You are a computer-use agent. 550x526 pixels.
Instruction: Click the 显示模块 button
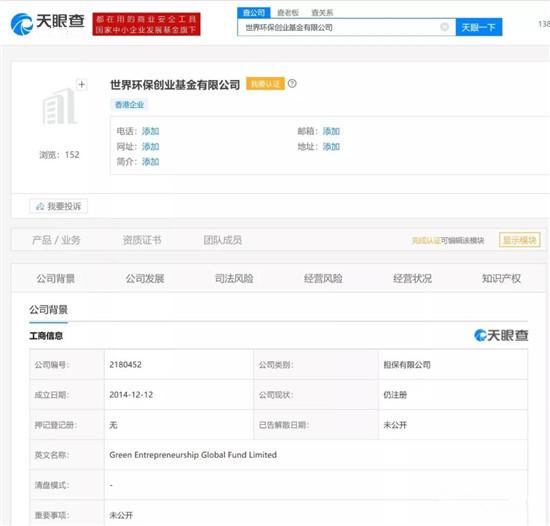pyautogui.click(x=519, y=240)
